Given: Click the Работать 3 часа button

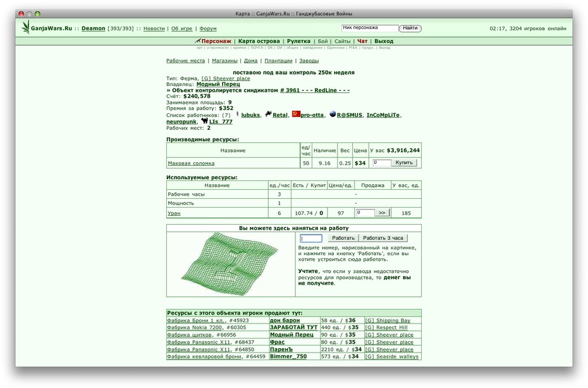Looking at the screenshot, I should point(383,238).
